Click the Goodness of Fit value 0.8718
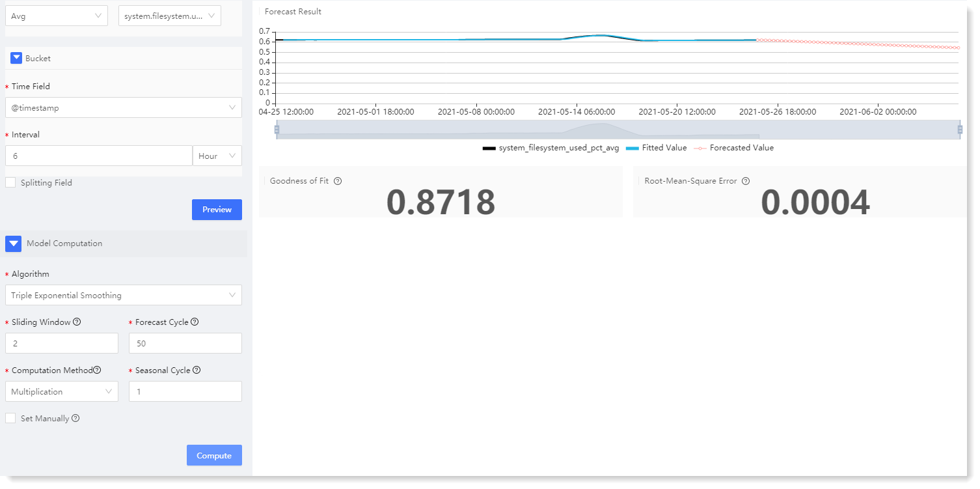980x489 pixels. [441, 203]
